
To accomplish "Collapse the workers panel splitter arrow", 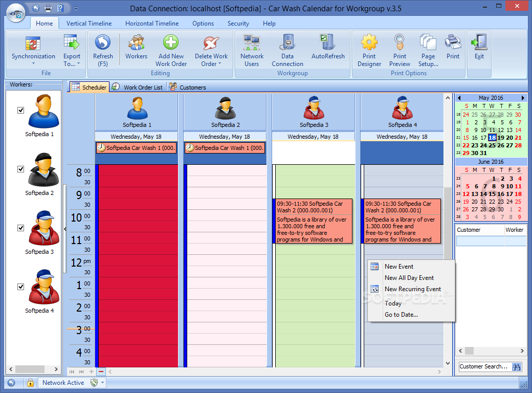I will click(x=65, y=229).
